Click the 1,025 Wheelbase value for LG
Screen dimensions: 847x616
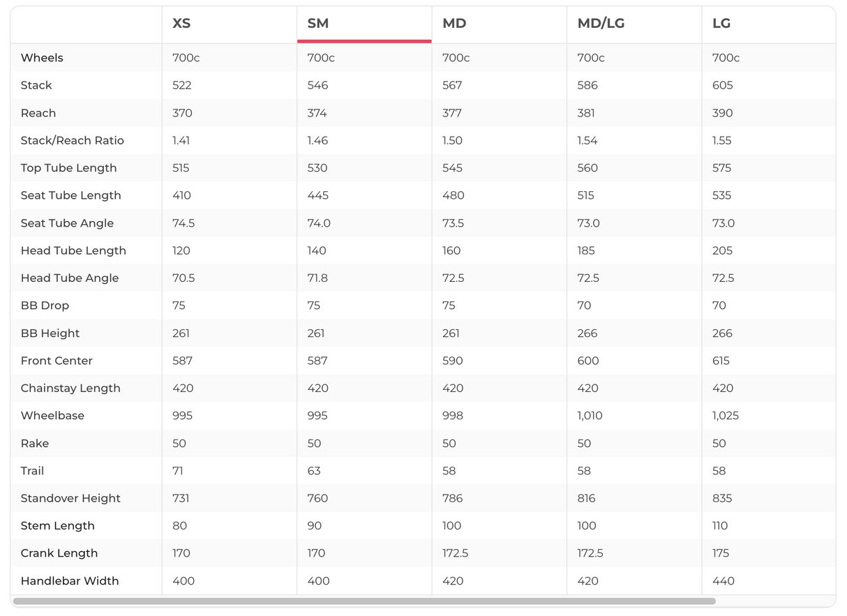pos(726,415)
